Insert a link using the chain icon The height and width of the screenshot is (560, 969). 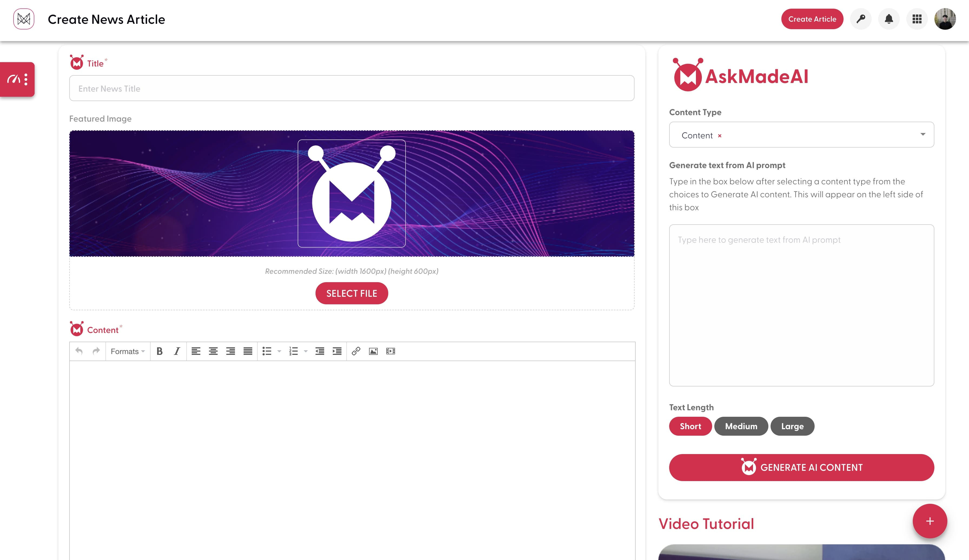tap(356, 351)
